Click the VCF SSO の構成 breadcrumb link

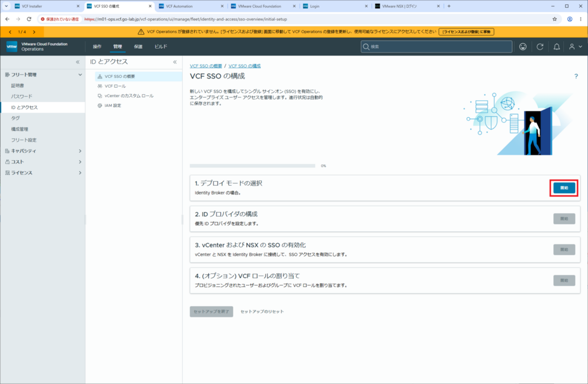tap(244, 66)
